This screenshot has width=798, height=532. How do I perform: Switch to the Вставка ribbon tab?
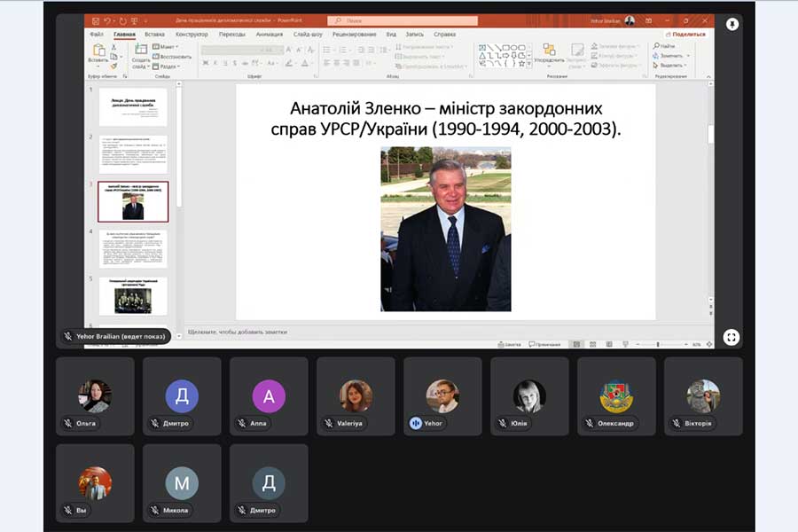click(x=154, y=34)
